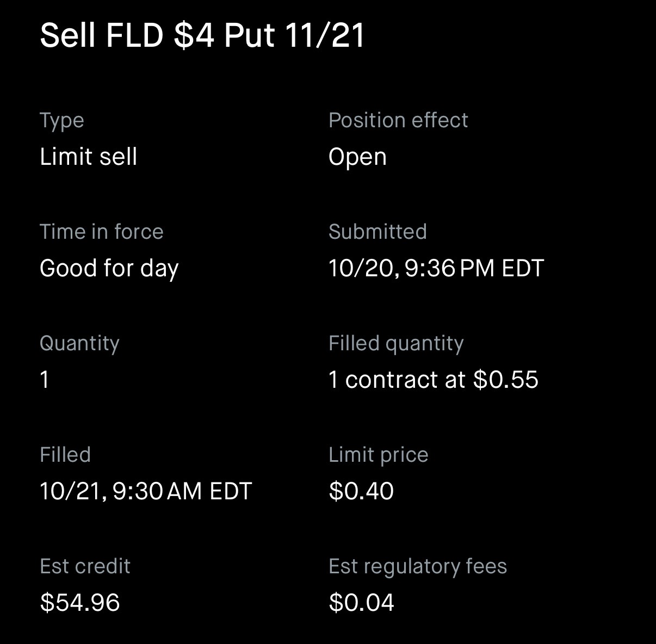Viewport: 656px width, 644px height.
Task: Select the 'Open' position effect value
Action: 357,157
